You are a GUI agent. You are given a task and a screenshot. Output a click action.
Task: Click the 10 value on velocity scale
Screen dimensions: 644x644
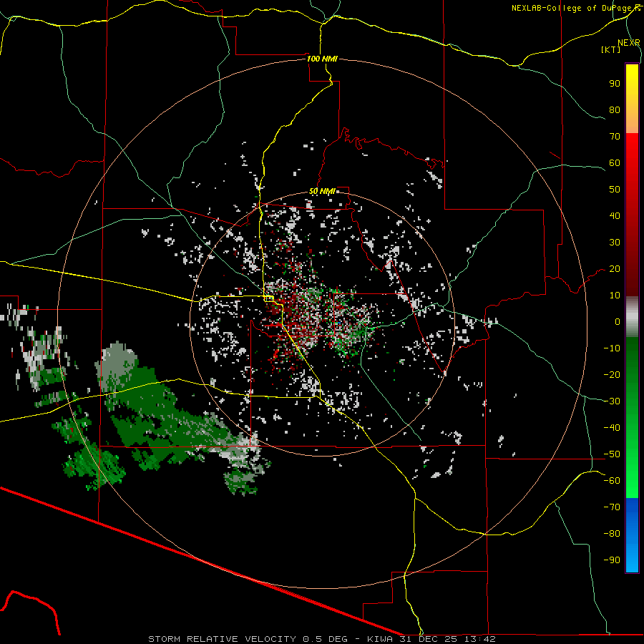coord(615,296)
